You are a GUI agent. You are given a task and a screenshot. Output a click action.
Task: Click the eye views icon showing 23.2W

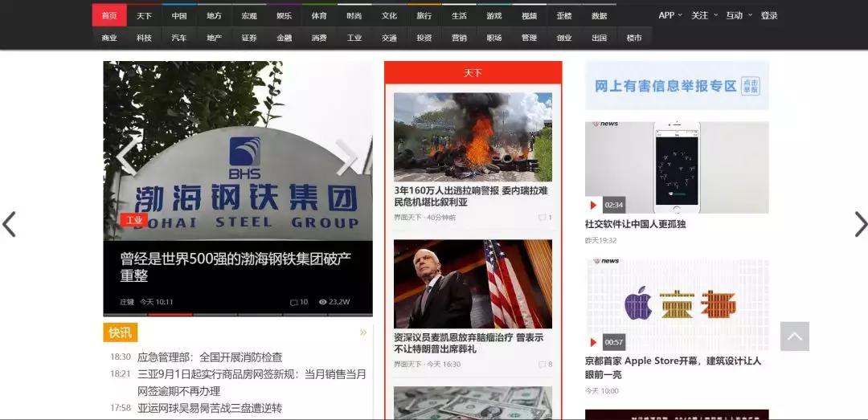click(323, 302)
